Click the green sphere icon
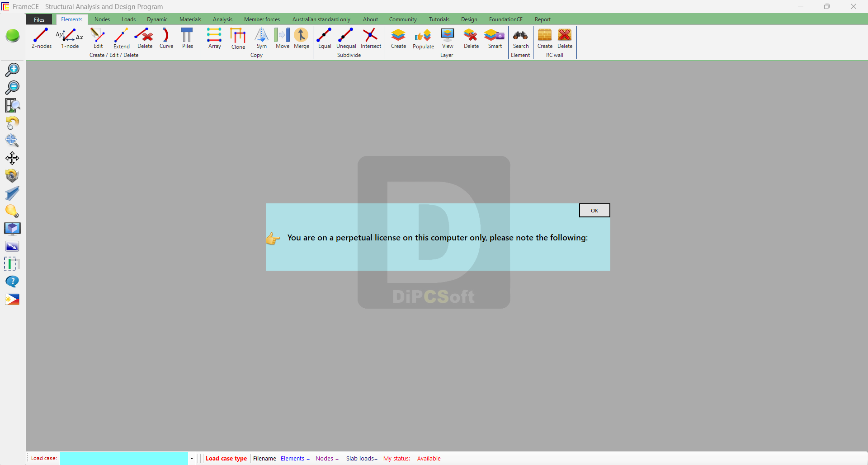This screenshot has height=465, width=868. pyautogui.click(x=13, y=36)
